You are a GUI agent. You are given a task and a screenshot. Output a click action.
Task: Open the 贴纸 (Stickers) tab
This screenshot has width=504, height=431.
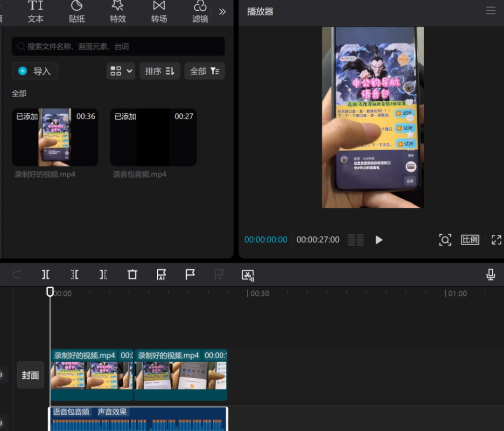(77, 12)
